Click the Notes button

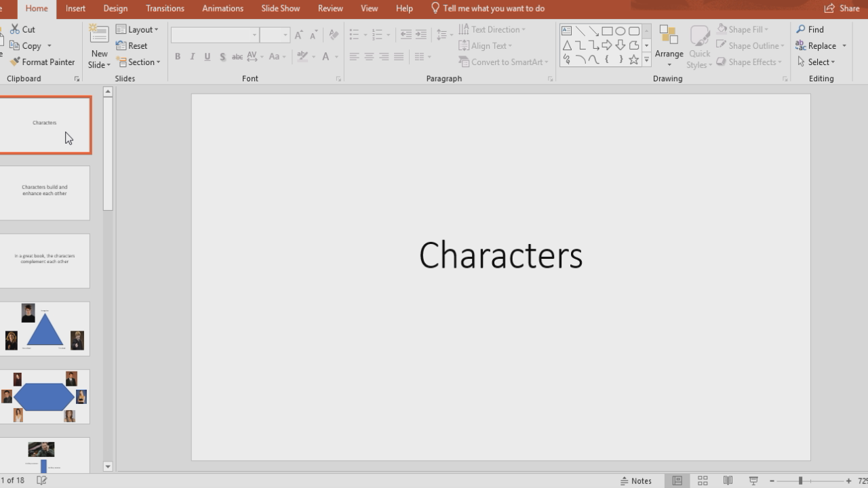click(x=636, y=480)
